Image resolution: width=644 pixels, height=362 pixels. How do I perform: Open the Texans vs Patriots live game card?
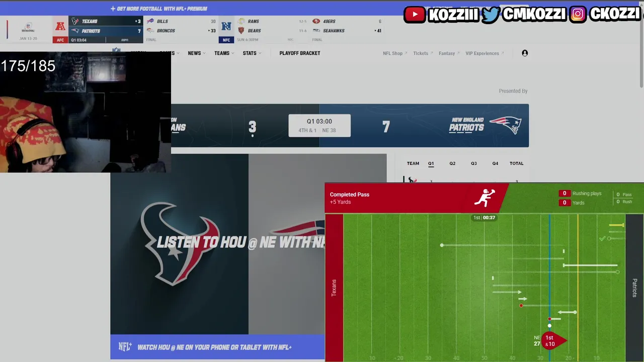tap(106, 30)
